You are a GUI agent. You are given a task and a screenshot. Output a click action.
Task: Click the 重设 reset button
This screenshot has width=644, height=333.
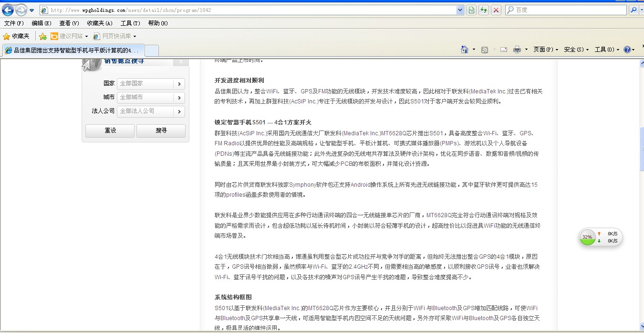tap(110, 131)
